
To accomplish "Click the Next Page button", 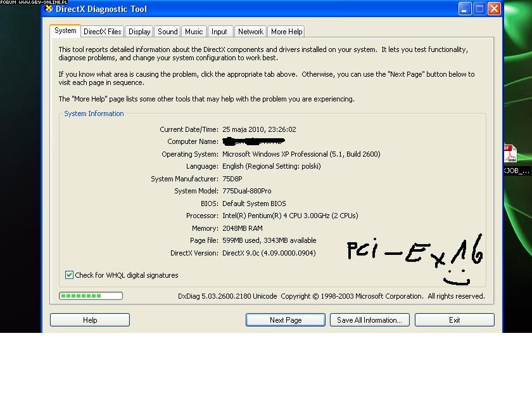I will pyautogui.click(x=286, y=320).
